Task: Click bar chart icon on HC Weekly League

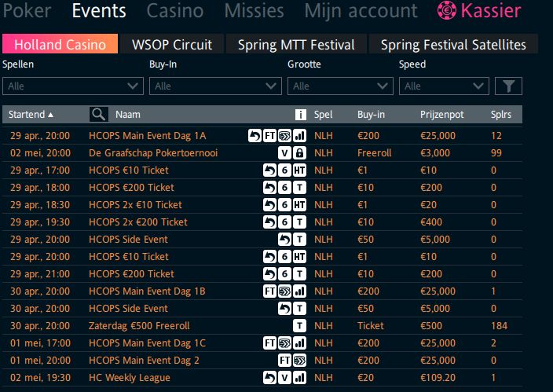Action: tap(299, 378)
